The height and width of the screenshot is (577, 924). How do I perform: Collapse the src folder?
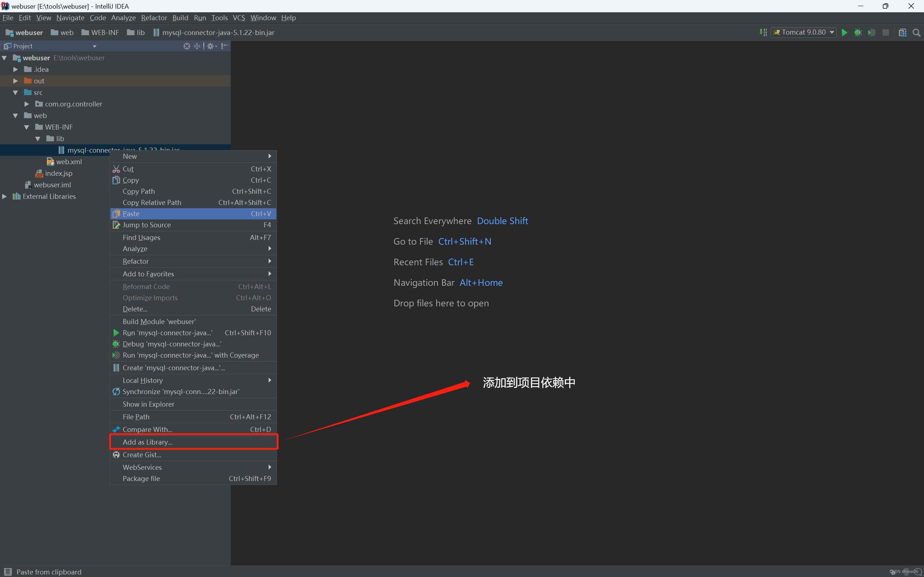click(x=15, y=93)
